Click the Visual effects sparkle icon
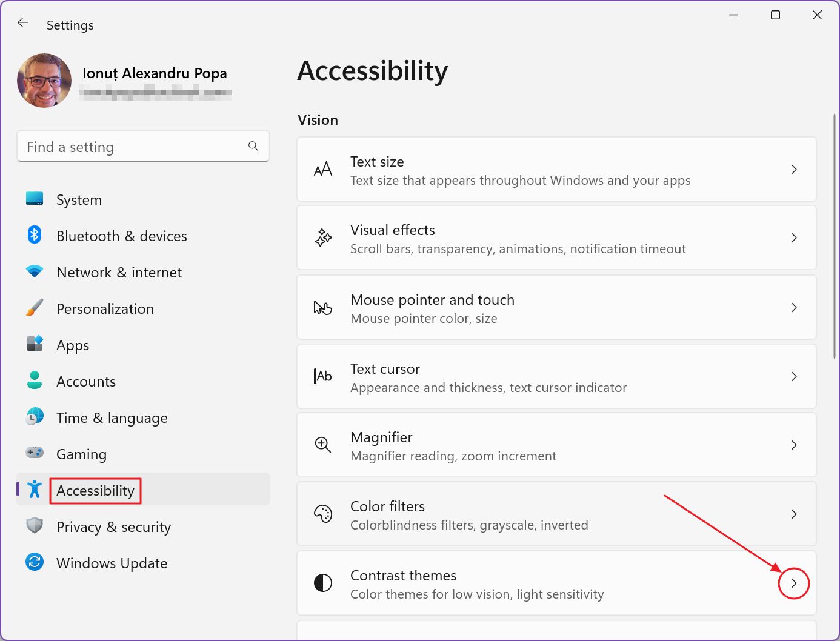840x641 pixels. (x=323, y=237)
